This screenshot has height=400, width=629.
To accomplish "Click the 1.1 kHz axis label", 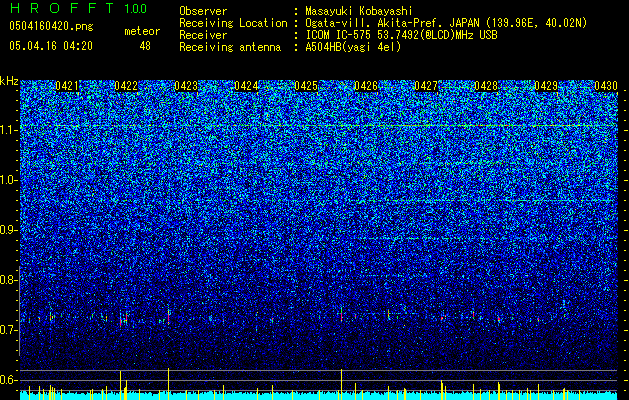I will tap(8, 131).
